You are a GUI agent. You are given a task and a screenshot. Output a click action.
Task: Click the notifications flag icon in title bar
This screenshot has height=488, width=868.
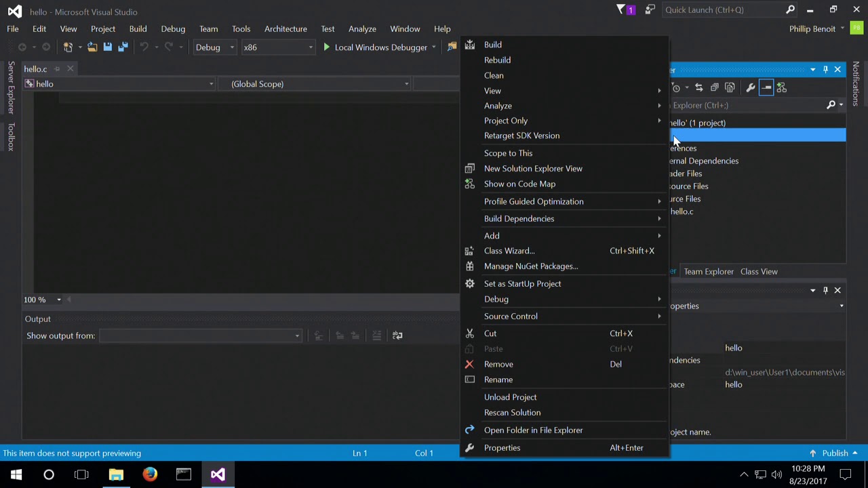coord(620,9)
